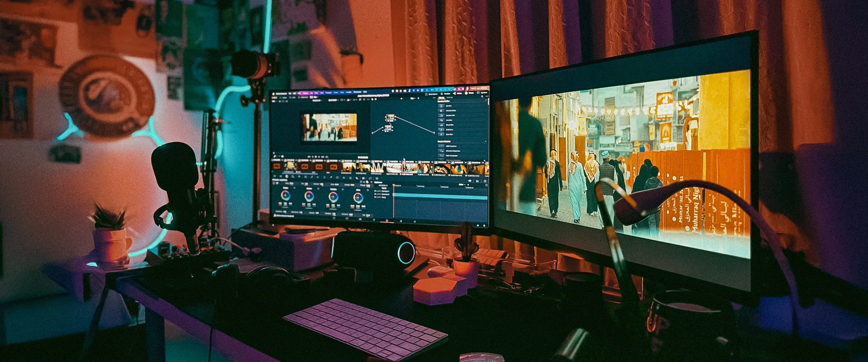Image resolution: width=868 pixels, height=362 pixels.
Task: Open the Information panel icon
Action: [x=485, y=181]
